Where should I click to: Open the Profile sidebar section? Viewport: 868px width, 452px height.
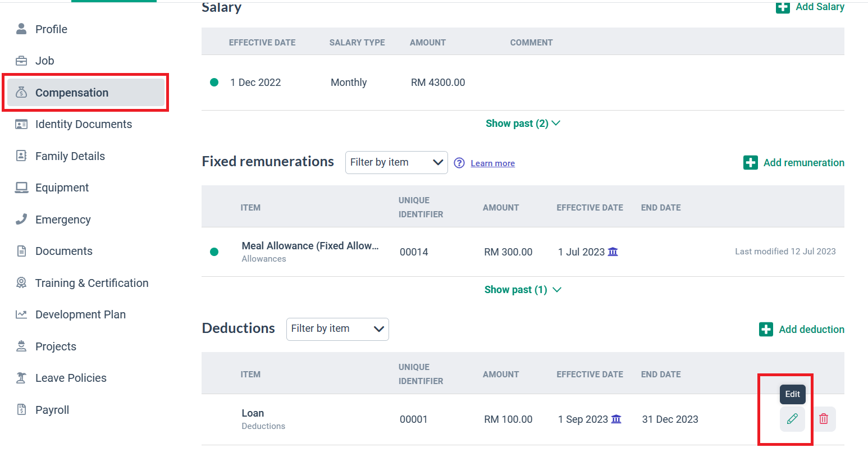[51, 29]
